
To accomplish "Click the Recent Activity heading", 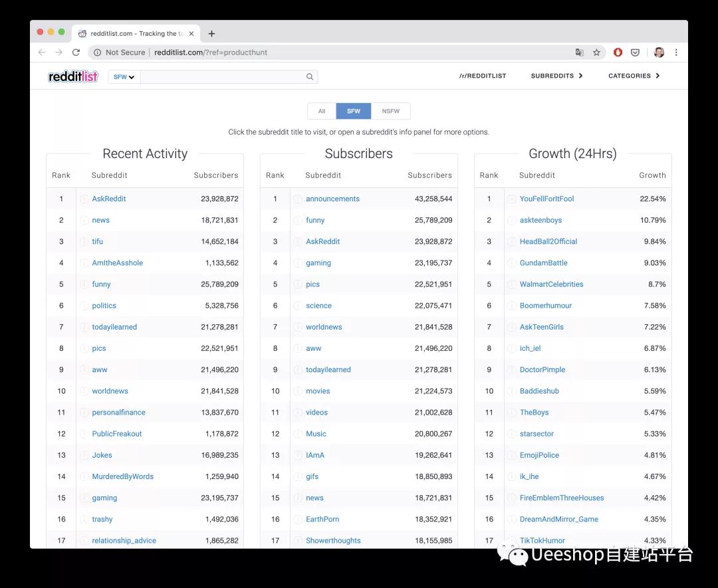I will [145, 153].
